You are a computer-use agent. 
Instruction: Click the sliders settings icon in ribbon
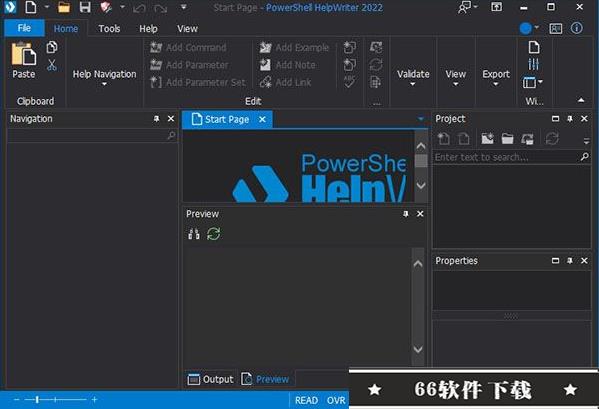(534, 65)
